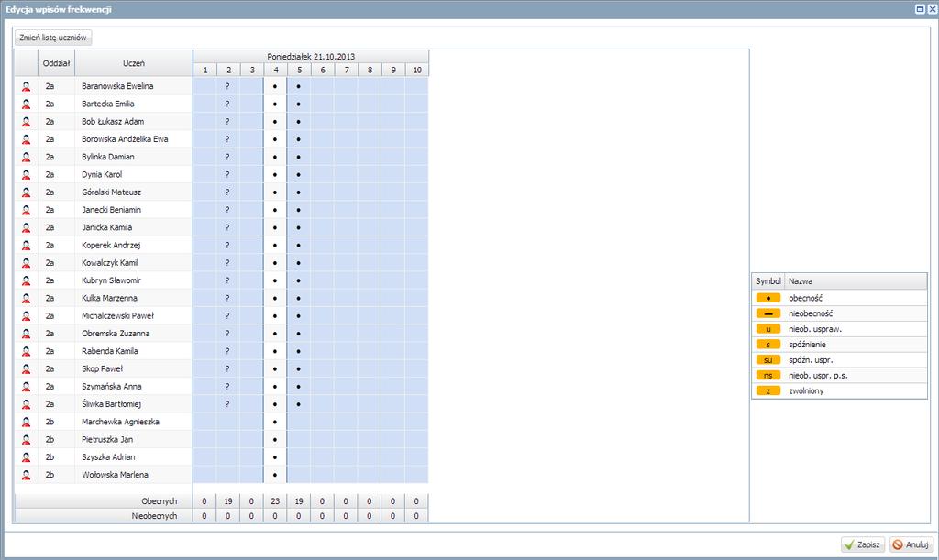This screenshot has height=560, width=939.
Task: Click the Symbol legend column header
Action: tap(768, 281)
